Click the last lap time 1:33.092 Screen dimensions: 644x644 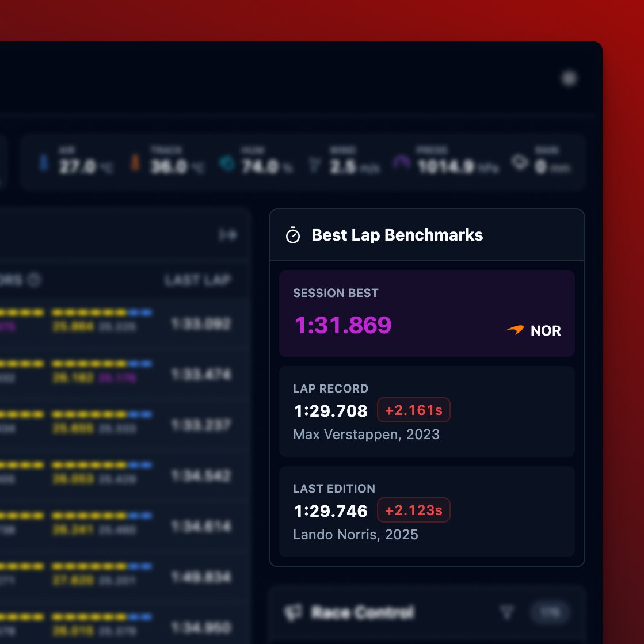201,324
